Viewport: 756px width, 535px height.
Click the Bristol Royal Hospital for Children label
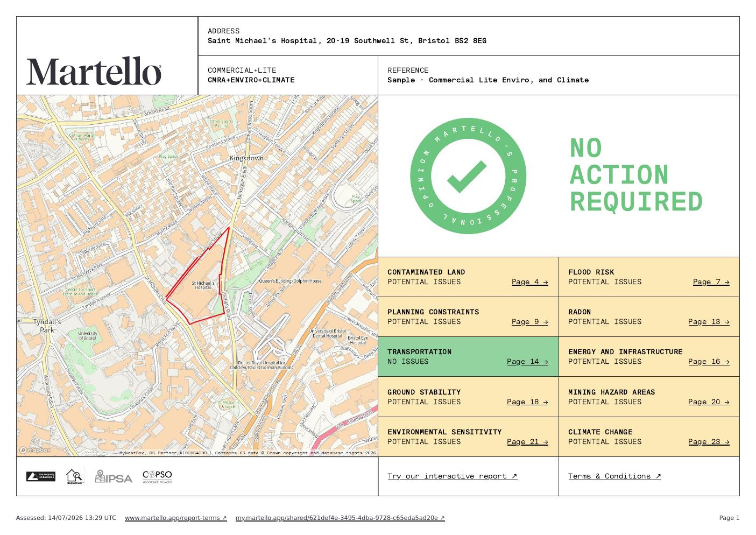point(262,365)
